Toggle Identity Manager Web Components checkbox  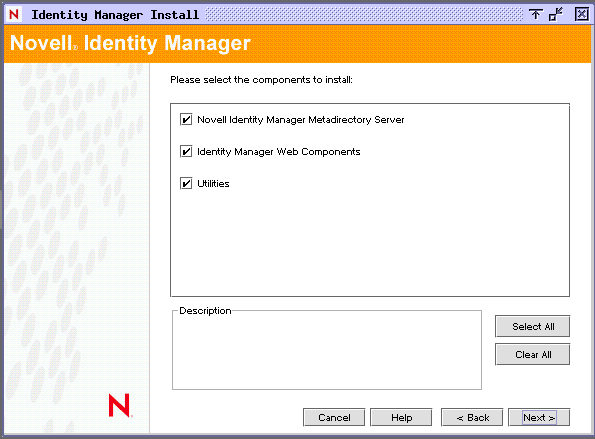[186, 151]
